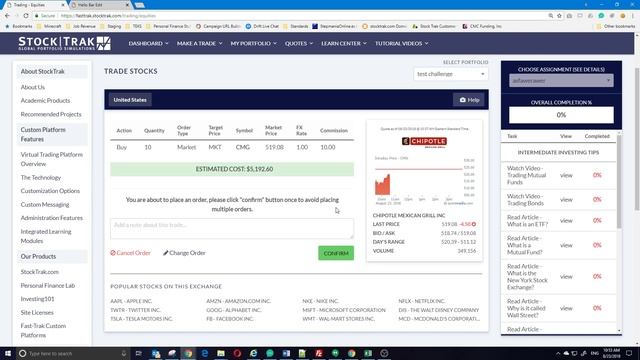640x360 pixels.
Task: Click the bookmark star in address bar
Action: pyautogui.click(x=559, y=16)
